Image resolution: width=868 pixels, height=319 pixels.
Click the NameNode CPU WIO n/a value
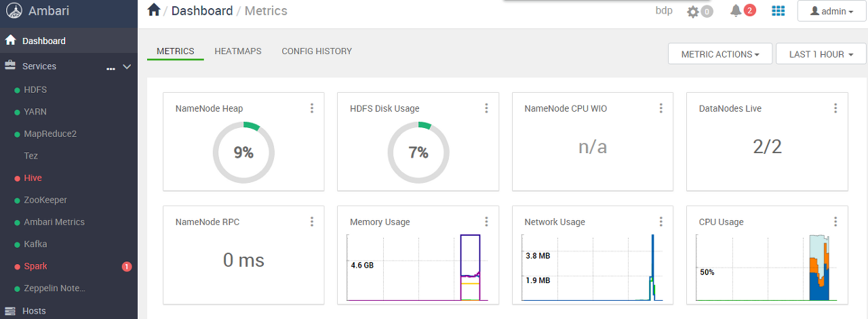(593, 147)
